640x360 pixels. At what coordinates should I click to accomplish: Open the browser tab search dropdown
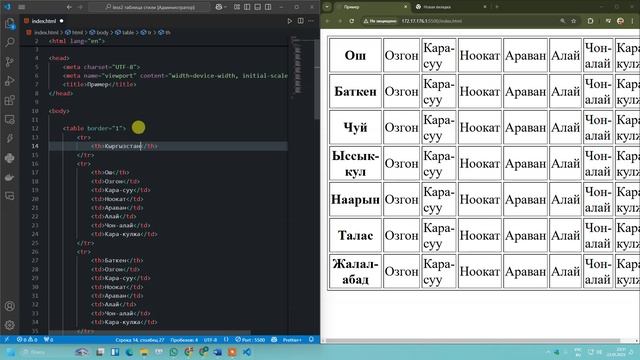click(x=327, y=7)
